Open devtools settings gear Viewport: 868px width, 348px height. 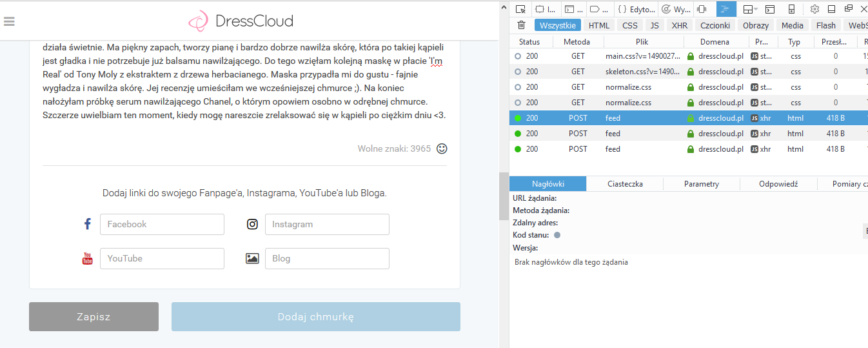click(x=814, y=9)
